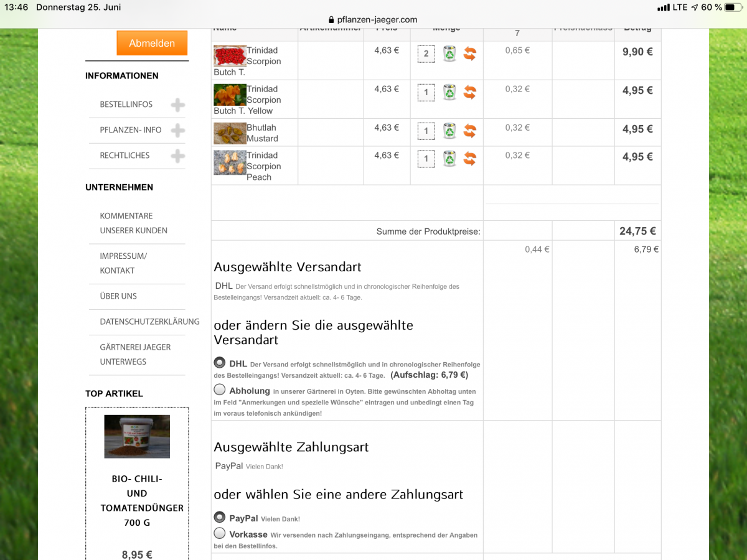The height and width of the screenshot is (560, 747).
Task: Expand the Bestellinfos plus icon
Action: click(178, 105)
